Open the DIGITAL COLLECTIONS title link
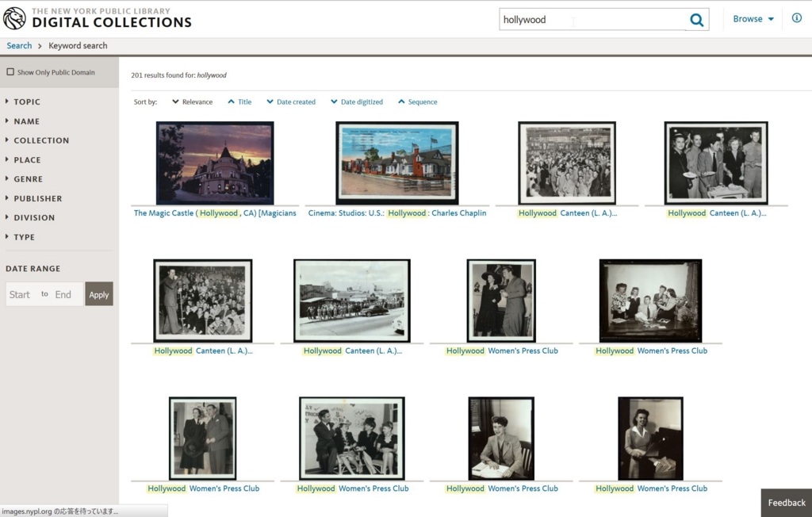 tap(111, 22)
